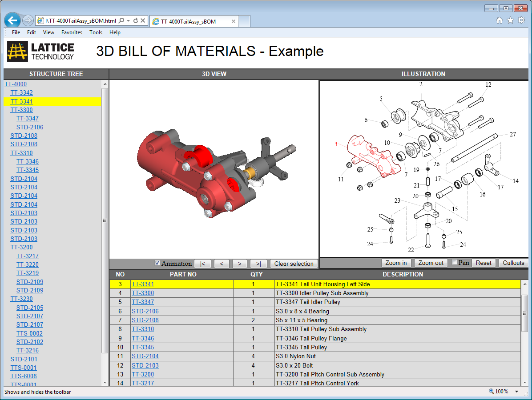The width and height of the screenshot is (532, 400).
Task: Click 'TT-3347 Tail Idler Pulley' description cell
Action: coord(397,302)
